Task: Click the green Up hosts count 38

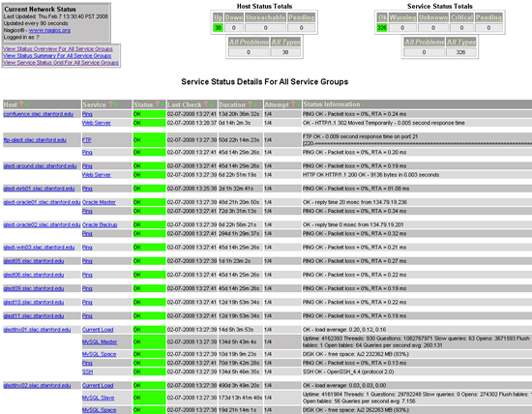Action: (x=218, y=28)
